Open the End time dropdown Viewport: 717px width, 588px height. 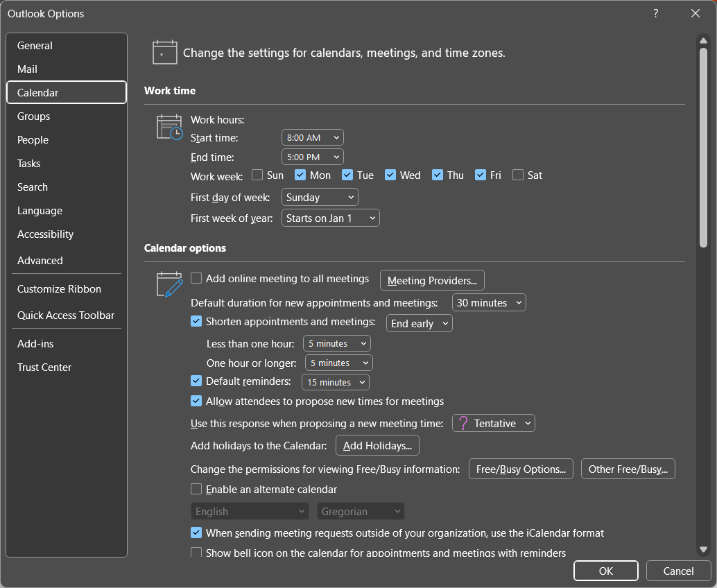coord(312,157)
